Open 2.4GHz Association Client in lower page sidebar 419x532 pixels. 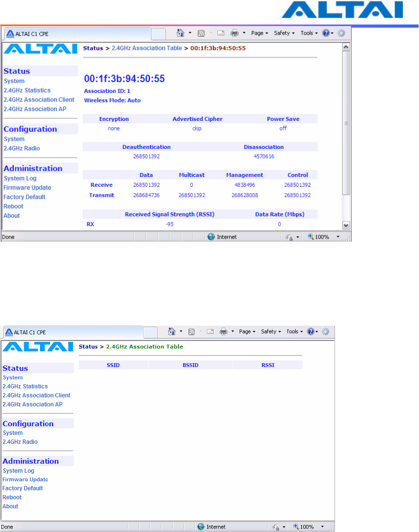coord(37,395)
